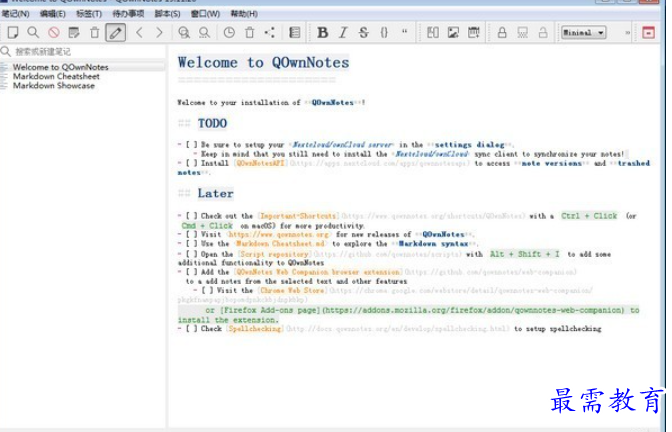Open the 笔记(N) menu
The image size is (672, 432).
16,14
